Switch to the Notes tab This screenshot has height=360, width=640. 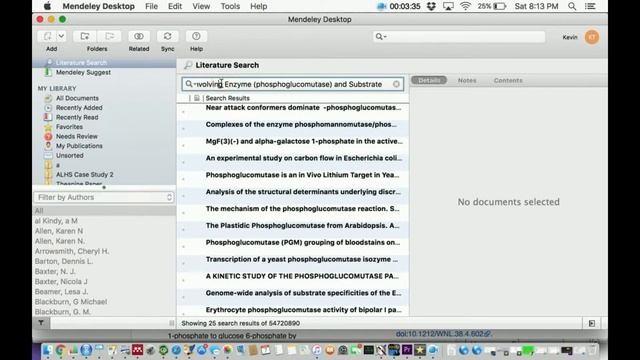pyautogui.click(x=467, y=80)
